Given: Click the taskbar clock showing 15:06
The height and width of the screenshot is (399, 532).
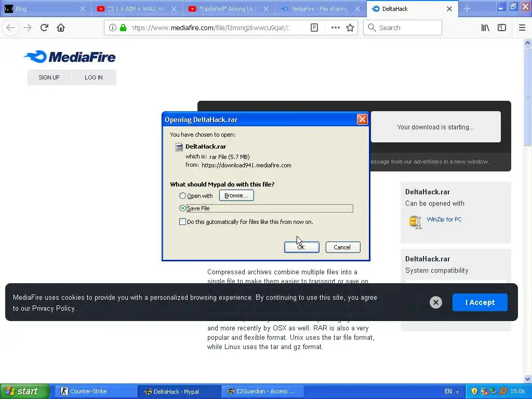Looking at the screenshot, I should (x=517, y=391).
